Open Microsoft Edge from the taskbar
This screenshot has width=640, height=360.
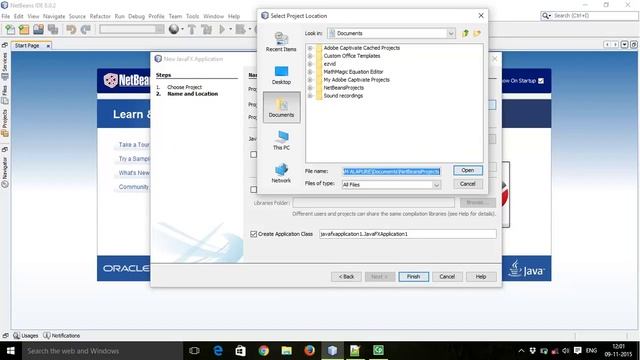(x=218, y=351)
